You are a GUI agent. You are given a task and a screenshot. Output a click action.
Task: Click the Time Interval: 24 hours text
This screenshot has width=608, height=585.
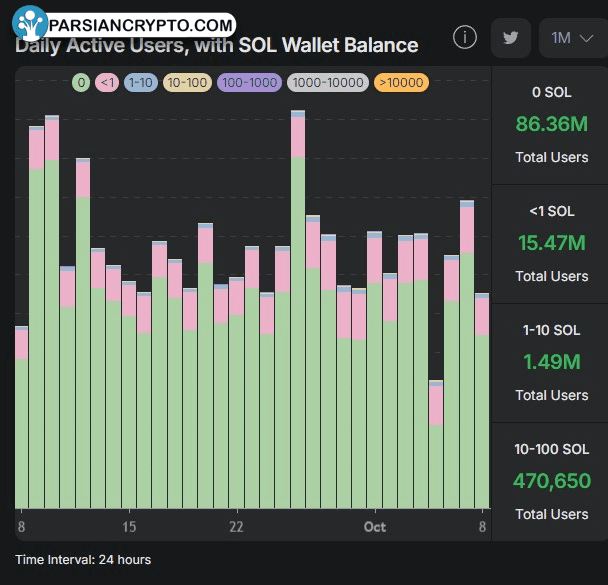coord(83,560)
